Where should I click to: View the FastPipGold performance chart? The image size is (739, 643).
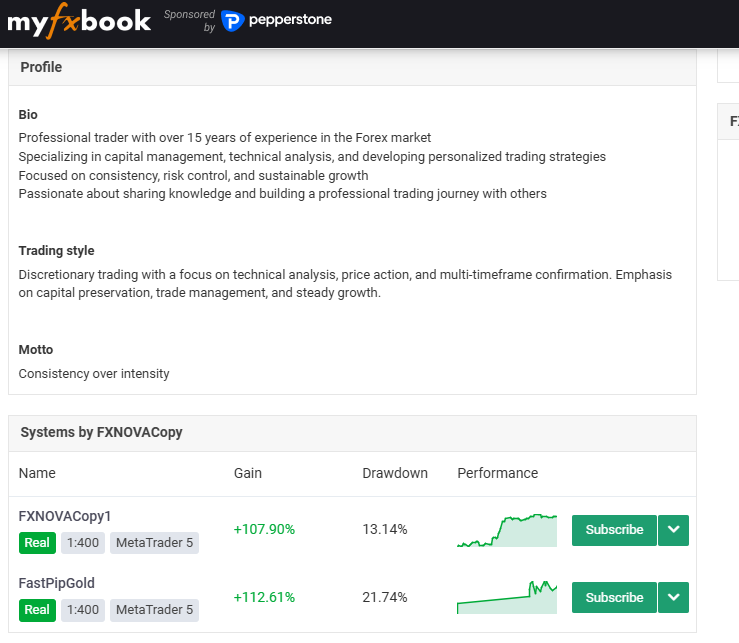point(507,597)
